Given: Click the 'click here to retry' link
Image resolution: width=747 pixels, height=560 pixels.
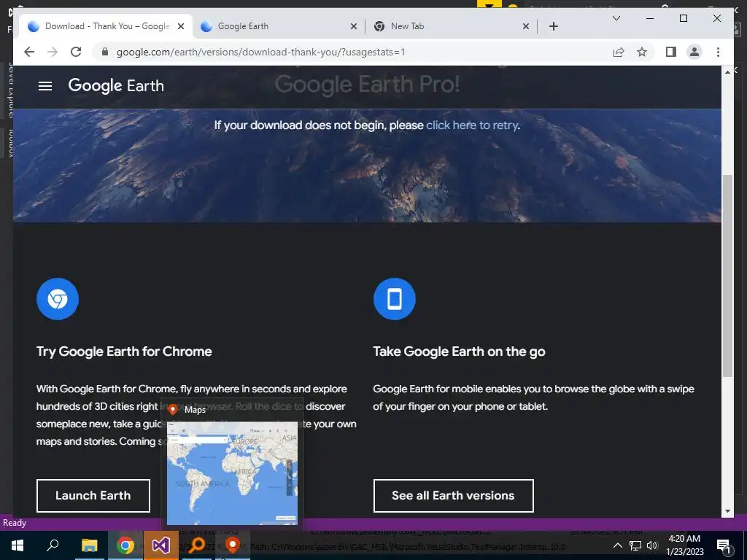Looking at the screenshot, I should (472, 125).
